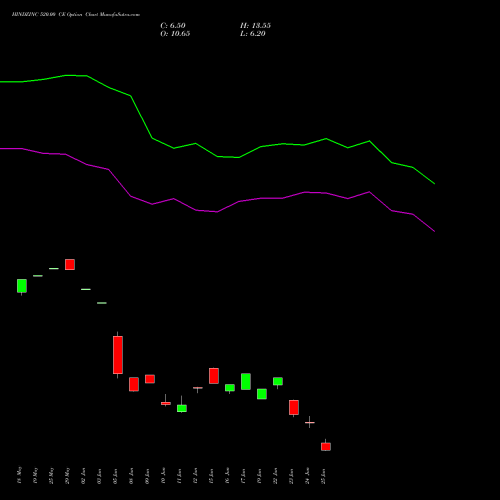
Task: Click the '05 Jun' date axis label
Action: coord(115,476)
